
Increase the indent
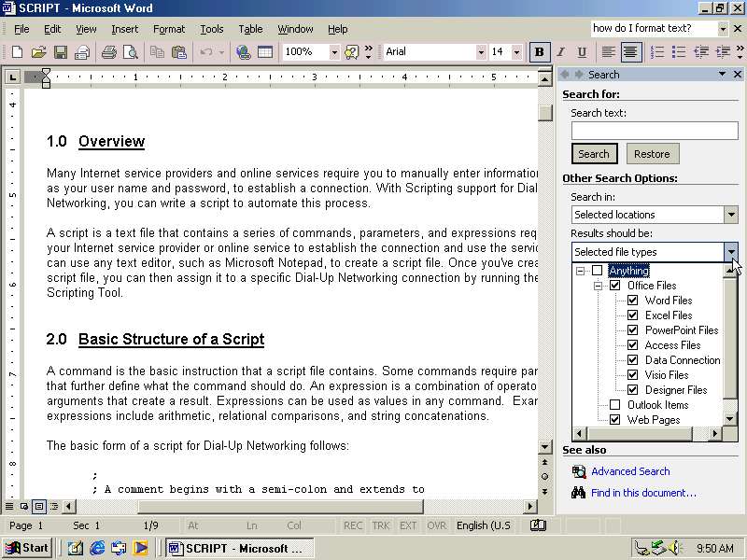[x=723, y=52]
